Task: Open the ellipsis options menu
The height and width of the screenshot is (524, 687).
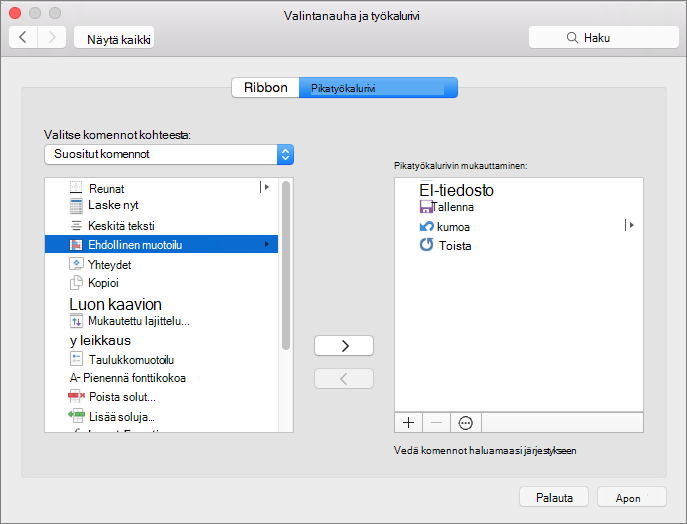Action: 465,423
